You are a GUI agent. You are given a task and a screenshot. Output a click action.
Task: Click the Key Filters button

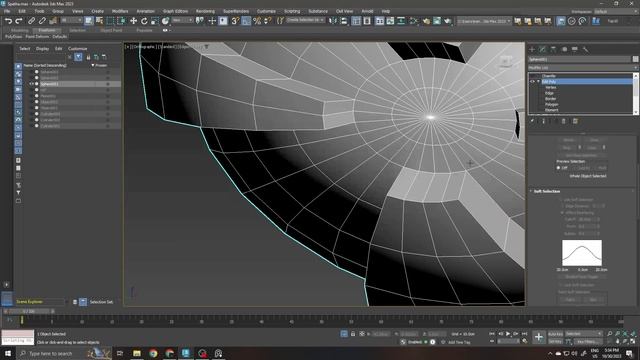click(x=588, y=341)
